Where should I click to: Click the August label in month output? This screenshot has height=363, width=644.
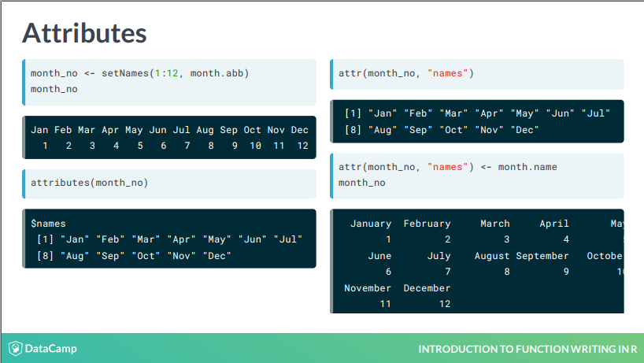click(x=492, y=256)
